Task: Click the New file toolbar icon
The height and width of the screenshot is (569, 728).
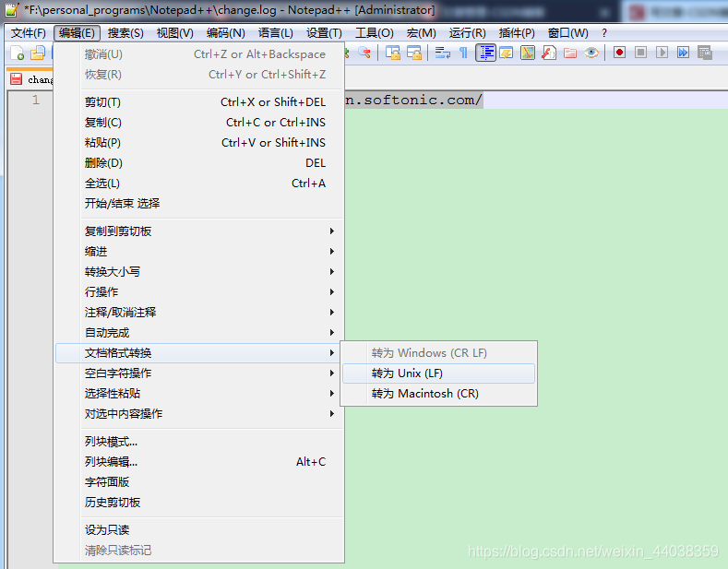Action: coord(18,53)
